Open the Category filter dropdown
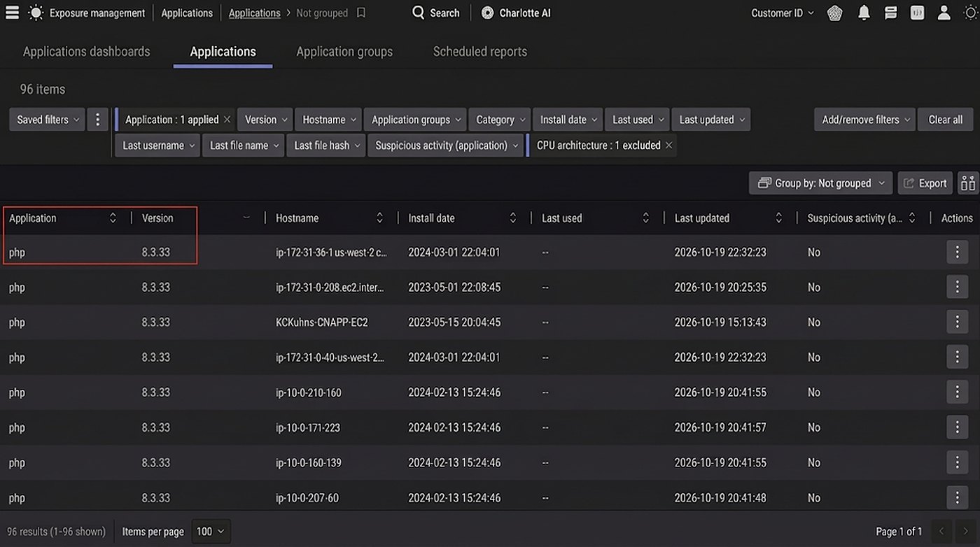This screenshot has height=547, width=980. (499, 120)
